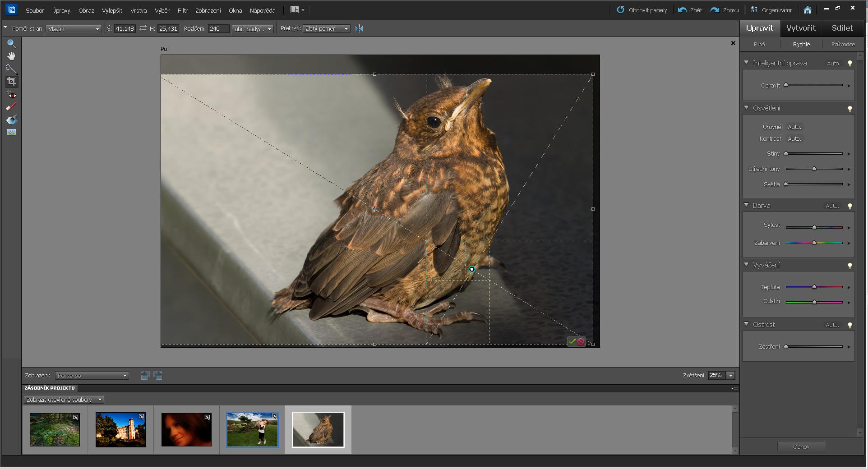The image size is (868, 469).
Task: Open the Zobrazení view mode dropdown
Action: pyautogui.click(x=92, y=376)
